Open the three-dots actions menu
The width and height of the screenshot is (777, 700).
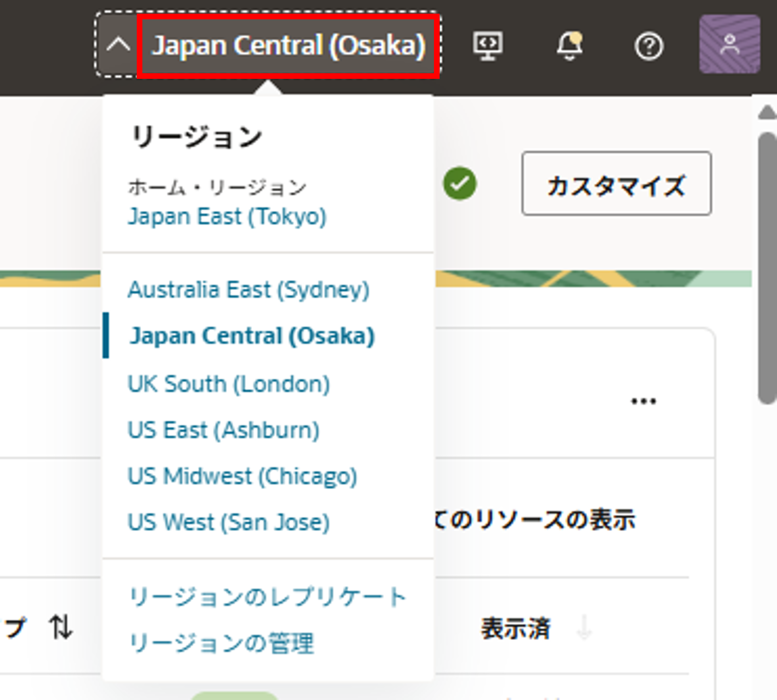point(643,401)
